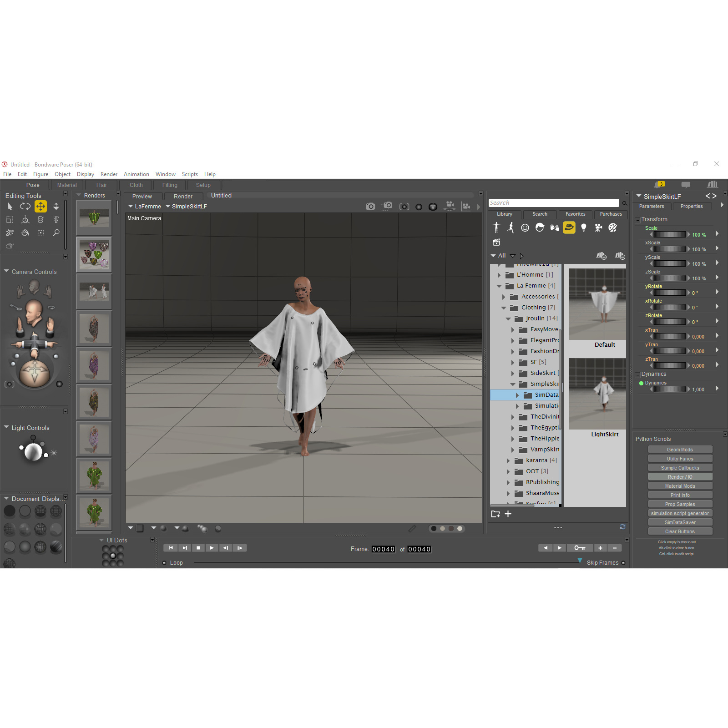Collapse the Camera Controls panel
The height and width of the screenshot is (728, 728).
[x=6, y=271]
